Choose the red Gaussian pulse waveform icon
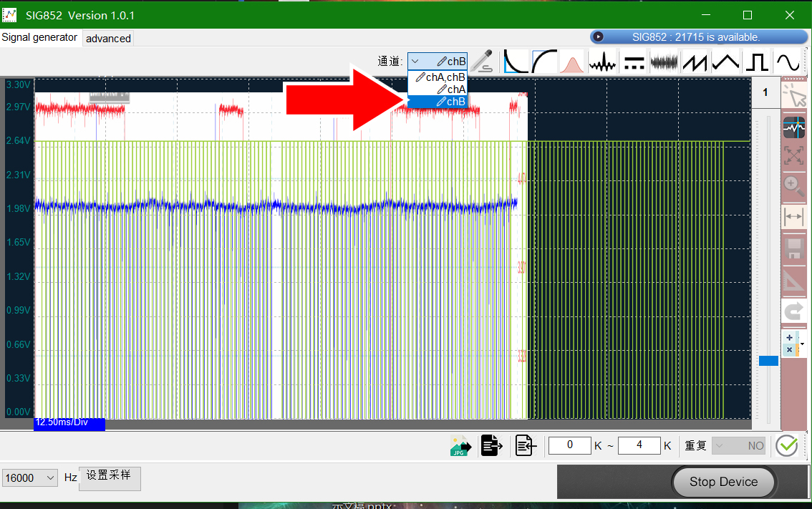This screenshot has width=812, height=509. pos(571,62)
